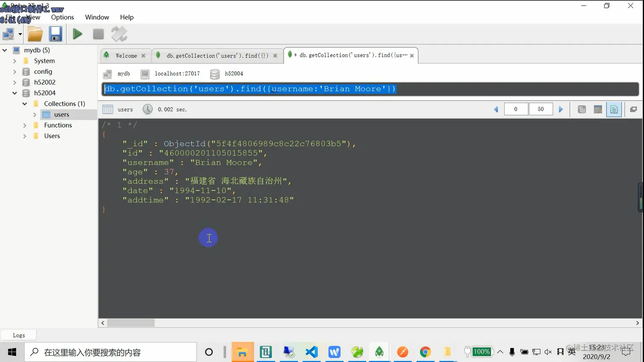Image resolution: width=644 pixels, height=362 pixels.
Task: Close the find({}) query tab
Action: tap(275, 56)
